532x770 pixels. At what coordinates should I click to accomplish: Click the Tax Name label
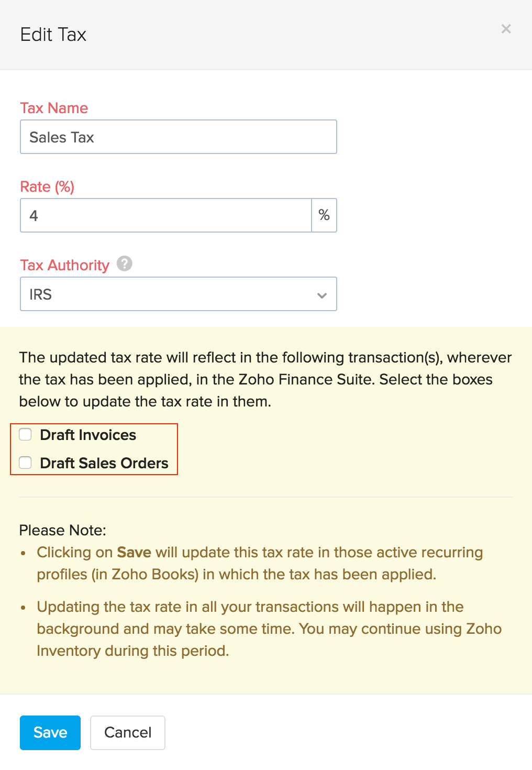[54, 108]
